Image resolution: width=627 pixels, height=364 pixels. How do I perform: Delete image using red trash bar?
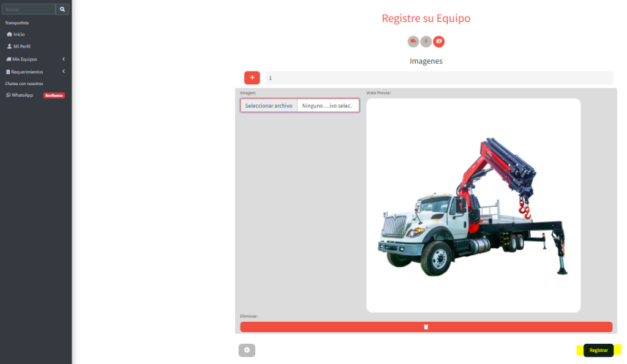coord(426,327)
